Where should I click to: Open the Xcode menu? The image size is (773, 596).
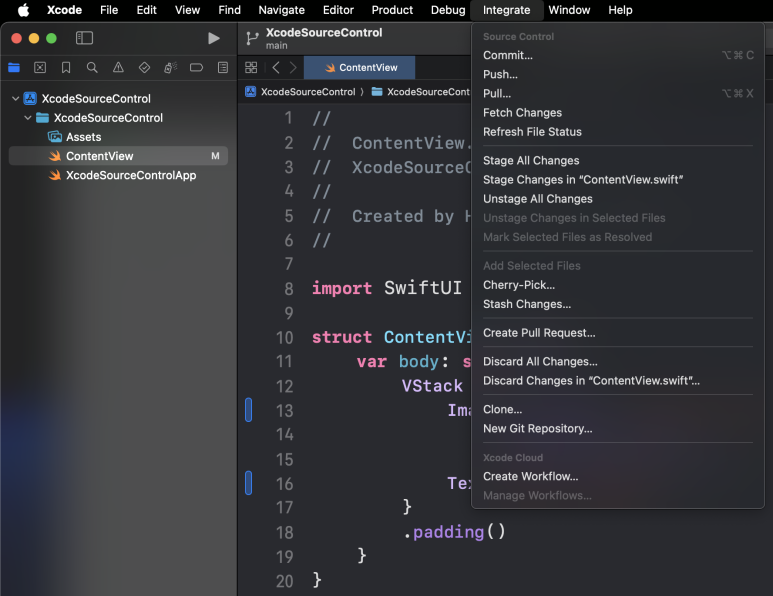pyautogui.click(x=64, y=10)
